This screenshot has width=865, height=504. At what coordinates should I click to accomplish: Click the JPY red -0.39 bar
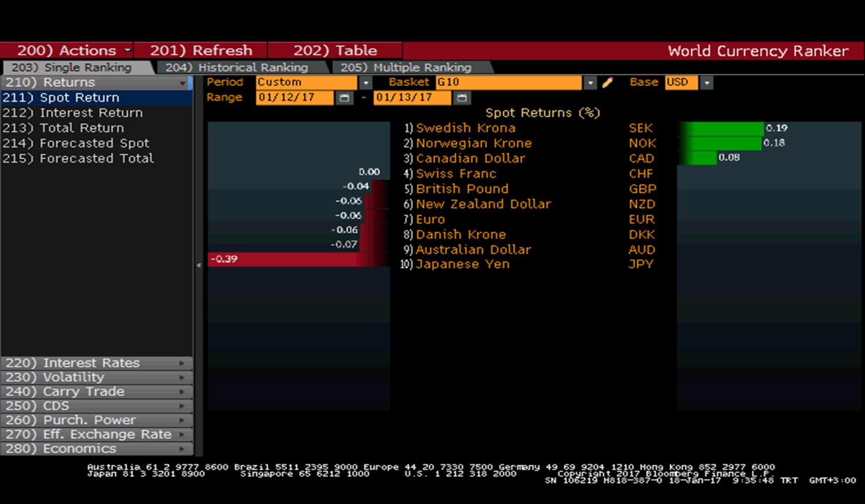[x=298, y=259]
